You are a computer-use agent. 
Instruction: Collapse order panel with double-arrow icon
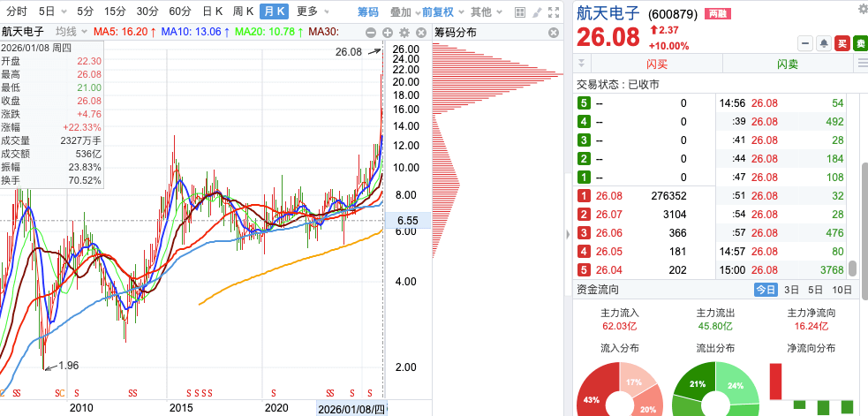pos(581,63)
